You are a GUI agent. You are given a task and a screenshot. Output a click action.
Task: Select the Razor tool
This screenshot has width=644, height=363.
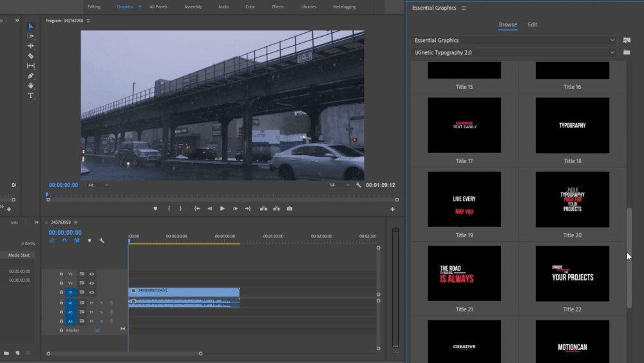pos(31,56)
